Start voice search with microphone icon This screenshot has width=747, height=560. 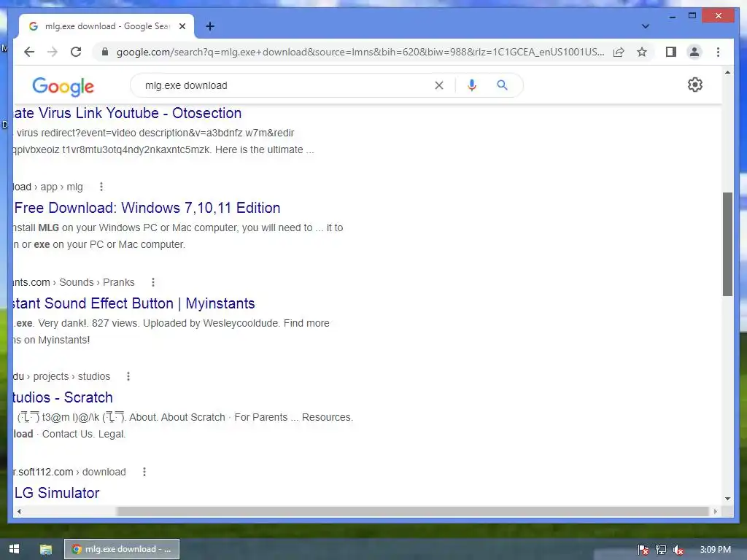(x=472, y=85)
